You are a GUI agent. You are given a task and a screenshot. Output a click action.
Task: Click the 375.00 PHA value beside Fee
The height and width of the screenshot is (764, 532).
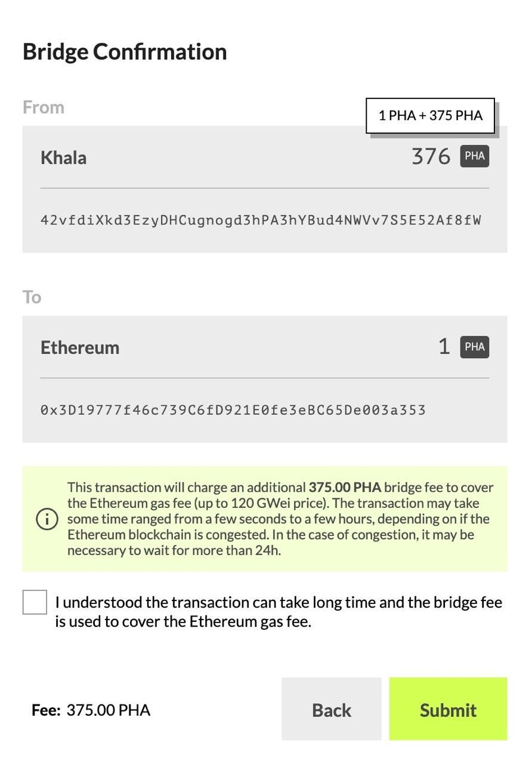tap(108, 710)
